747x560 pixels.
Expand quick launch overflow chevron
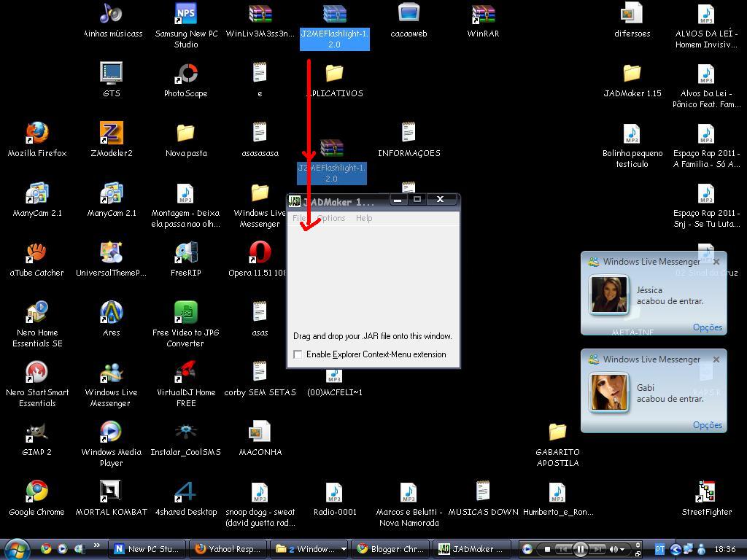[x=97, y=545]
